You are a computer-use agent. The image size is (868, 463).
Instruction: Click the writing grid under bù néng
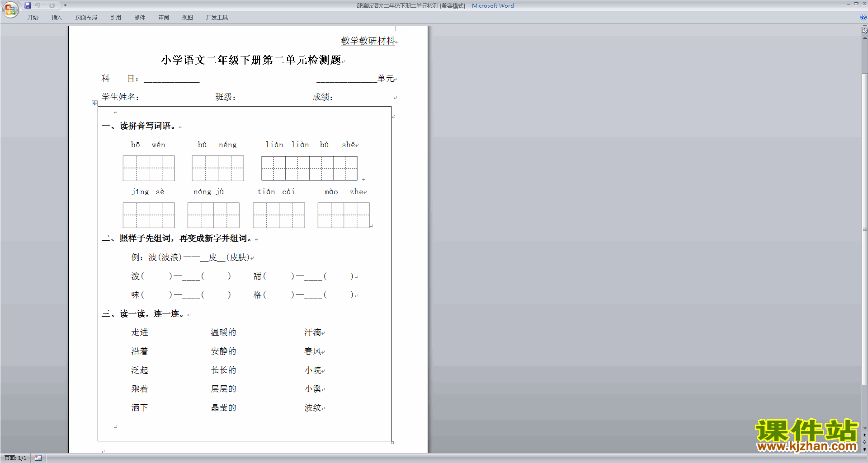tap(218, 168)
